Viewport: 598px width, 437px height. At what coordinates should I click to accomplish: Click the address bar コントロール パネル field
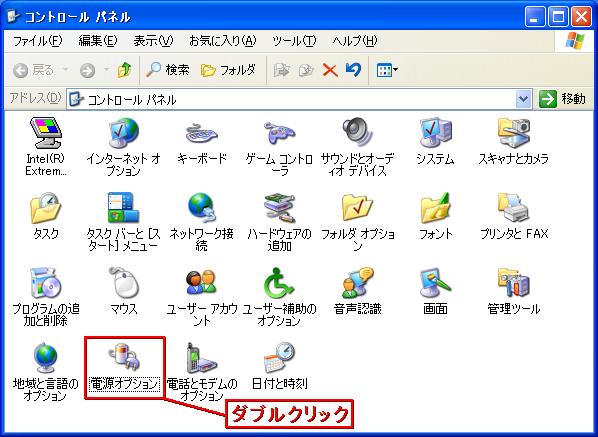(x=292, y=100)
